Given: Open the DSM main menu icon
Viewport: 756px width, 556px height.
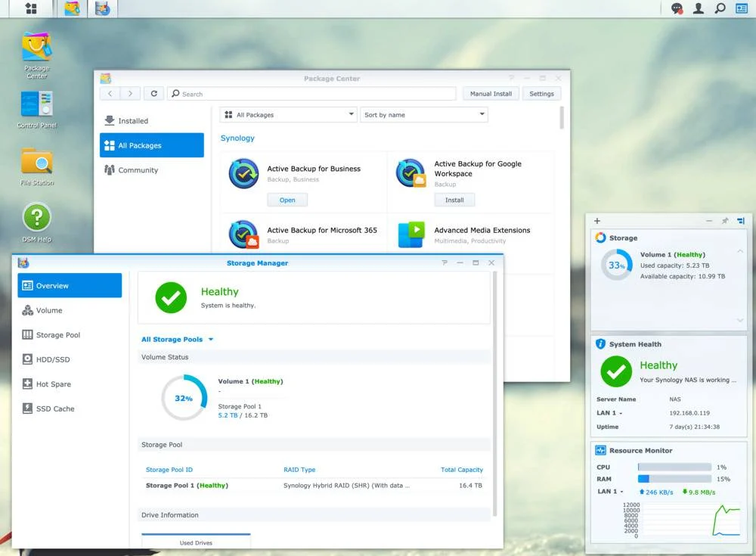Looking at the screenshot, I should (x=31, y=8).
